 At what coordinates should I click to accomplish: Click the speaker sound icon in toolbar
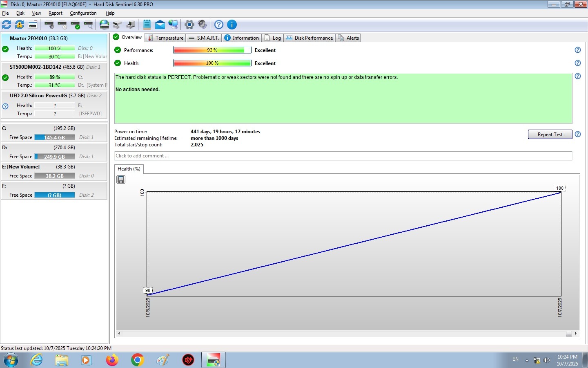pyautogui.click(x=203, y=25)
